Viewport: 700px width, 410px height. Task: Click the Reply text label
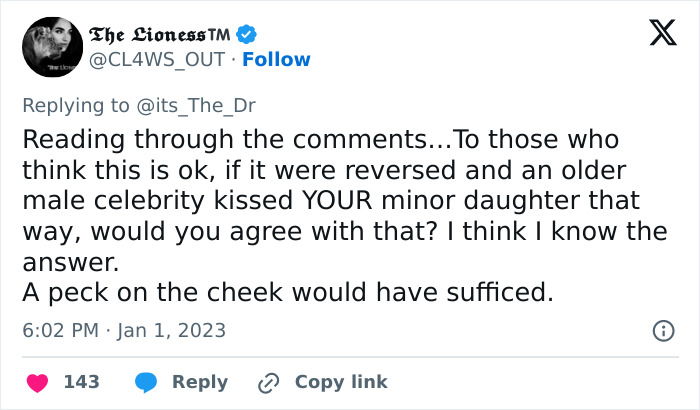[x=200, y=382]
